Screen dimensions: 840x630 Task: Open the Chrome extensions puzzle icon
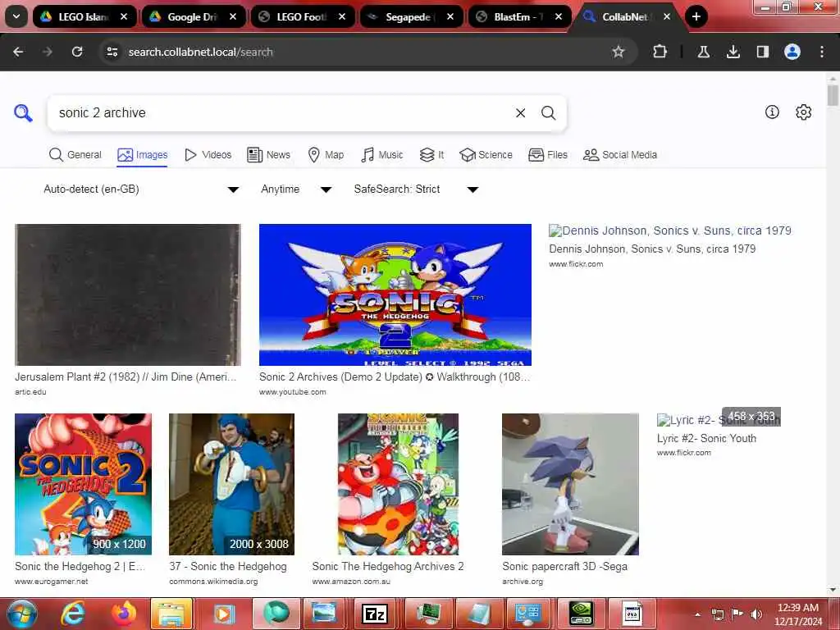(660, 52)
